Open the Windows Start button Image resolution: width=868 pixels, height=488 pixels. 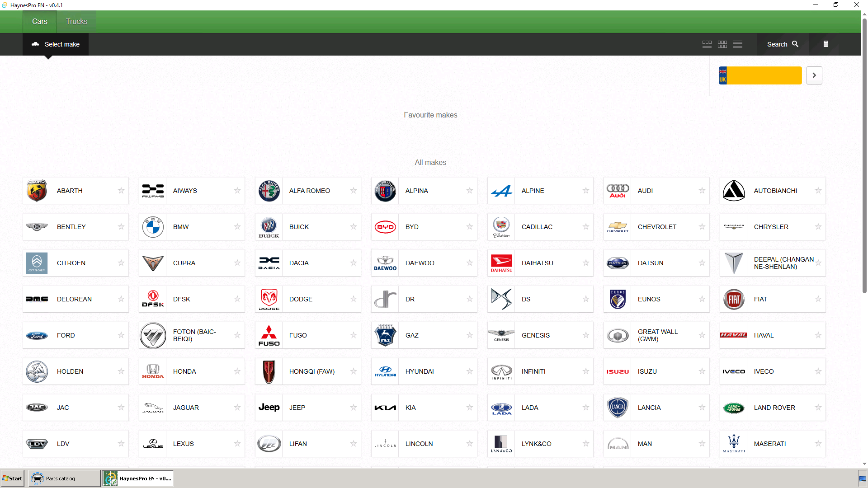click(x=12, y=479)
